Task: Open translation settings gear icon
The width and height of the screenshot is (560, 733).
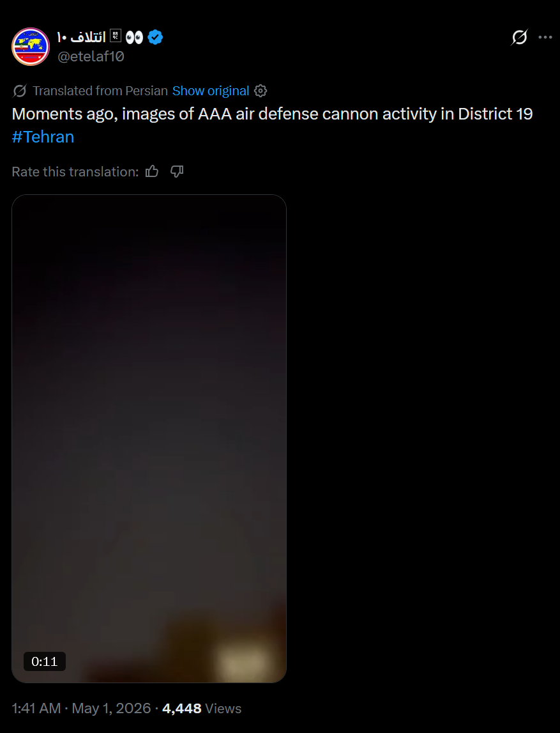Action: [261, 91]
